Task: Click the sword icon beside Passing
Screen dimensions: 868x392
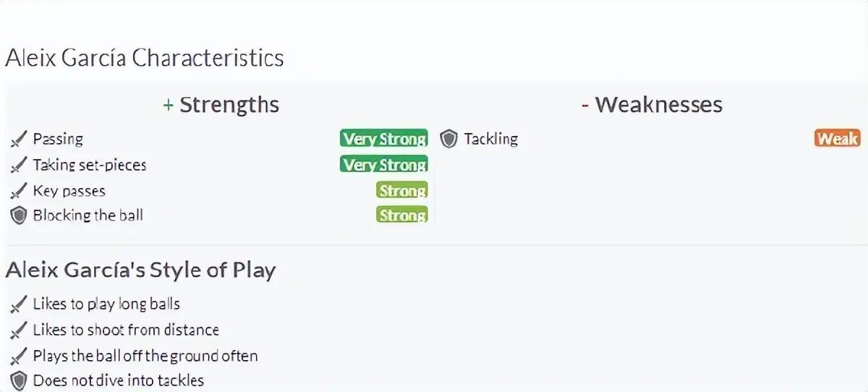Action: pyautogui.click(x=19, y=140)
